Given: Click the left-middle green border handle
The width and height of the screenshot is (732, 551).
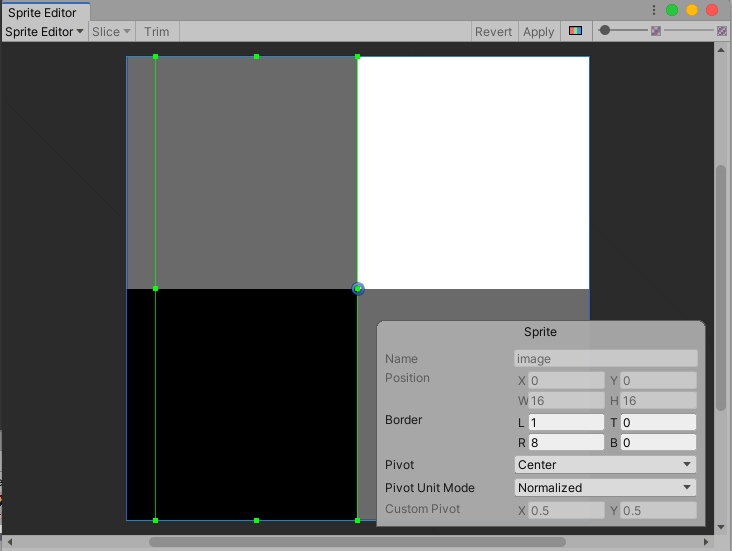Looking at the screenshot, I should (x=155, y=289).
